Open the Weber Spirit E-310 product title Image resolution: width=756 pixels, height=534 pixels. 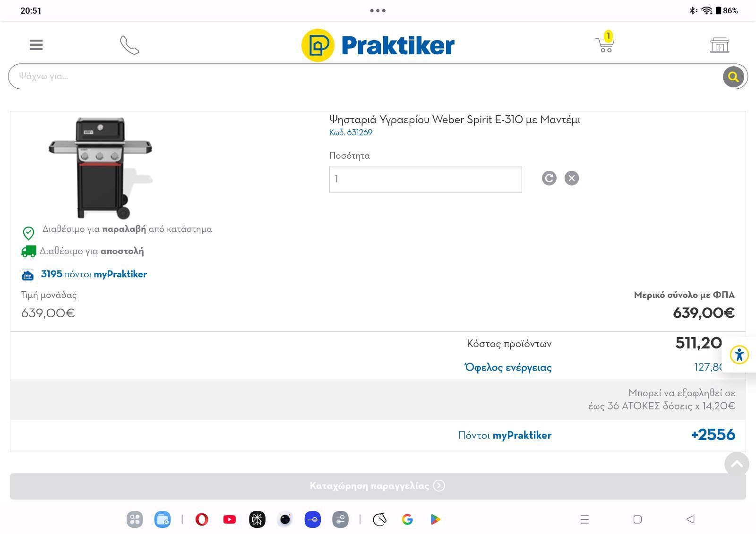tap(455, 119)
